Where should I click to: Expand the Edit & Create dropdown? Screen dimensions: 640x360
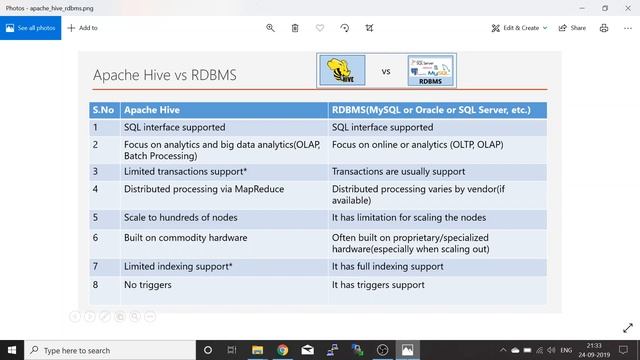pos(519,28)
